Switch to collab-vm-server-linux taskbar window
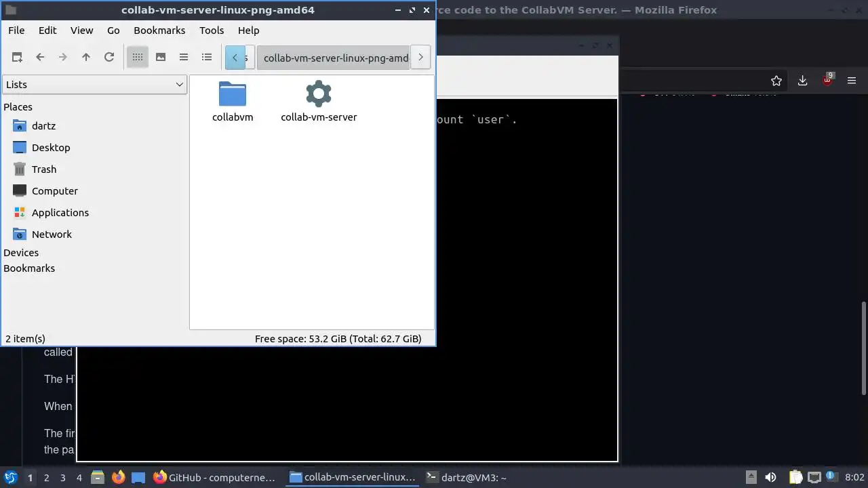Image resolution: width=868 pixels, height=488 pixels. 353,477
